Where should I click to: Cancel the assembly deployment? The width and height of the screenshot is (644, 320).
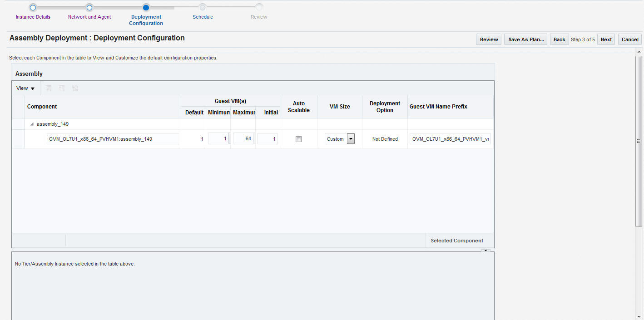coord(630,39)
